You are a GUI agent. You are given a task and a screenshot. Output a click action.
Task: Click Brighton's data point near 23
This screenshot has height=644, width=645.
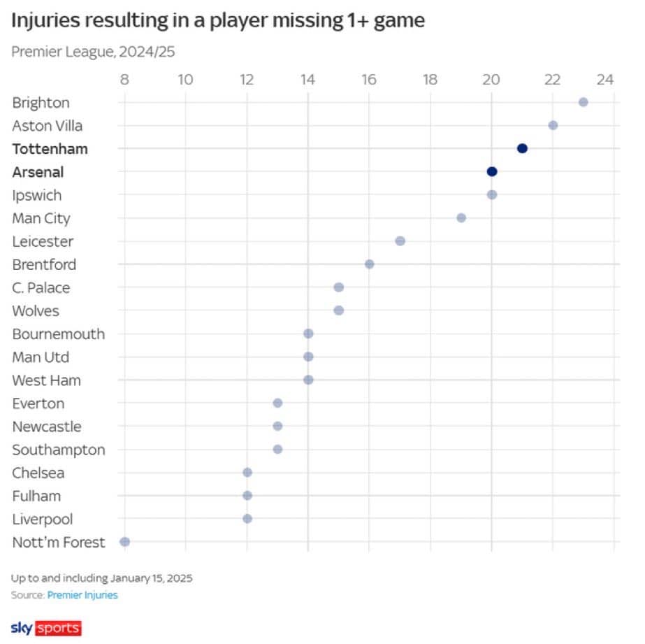(x=583, y=102)
